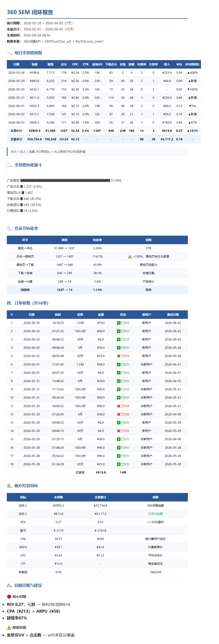This screenshot has width=219, height=644.
Task: Click the 生成时间 2026-06-04 08:56 line
Action: click(x=28, y=35)
